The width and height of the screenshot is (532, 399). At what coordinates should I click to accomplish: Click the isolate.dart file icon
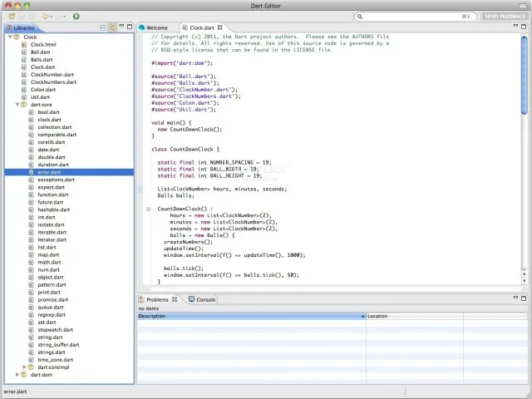click(x=32, y=224)
